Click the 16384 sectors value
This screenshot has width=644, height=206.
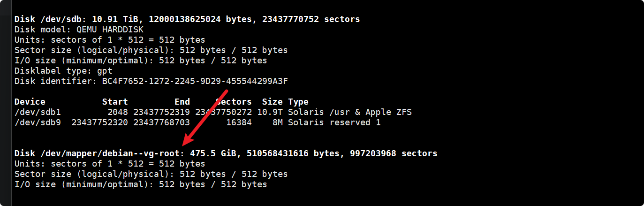point(239,122)
